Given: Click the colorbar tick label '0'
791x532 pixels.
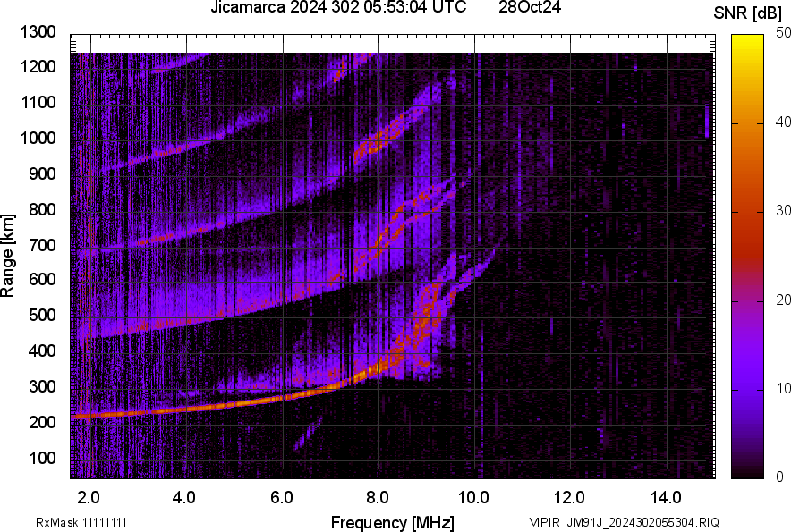Looking at the screenshot, I should (x=780, y=477).
